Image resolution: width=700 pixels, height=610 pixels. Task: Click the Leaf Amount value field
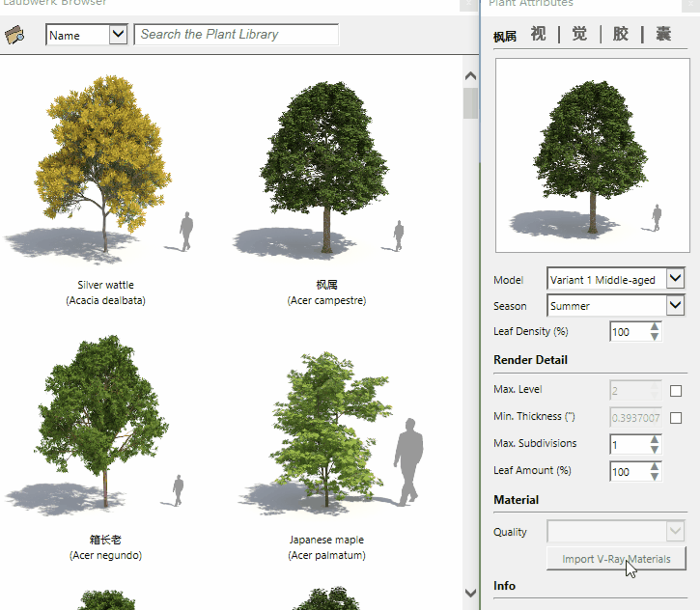pos(629,472)
